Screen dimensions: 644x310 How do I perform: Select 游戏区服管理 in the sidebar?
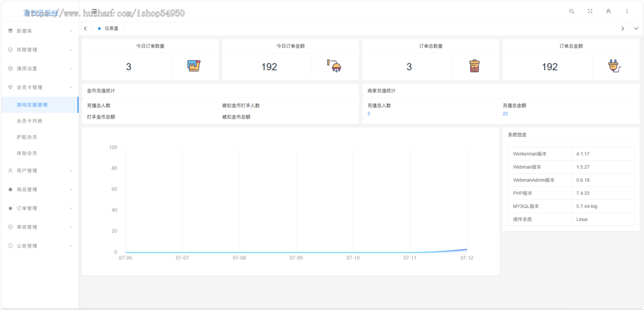point(39,105)
